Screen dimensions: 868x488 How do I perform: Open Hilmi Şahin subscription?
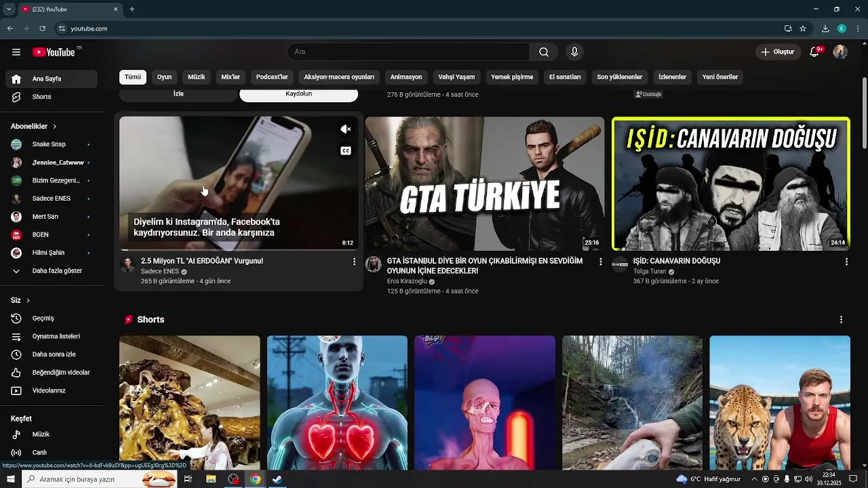click(52, 253)
